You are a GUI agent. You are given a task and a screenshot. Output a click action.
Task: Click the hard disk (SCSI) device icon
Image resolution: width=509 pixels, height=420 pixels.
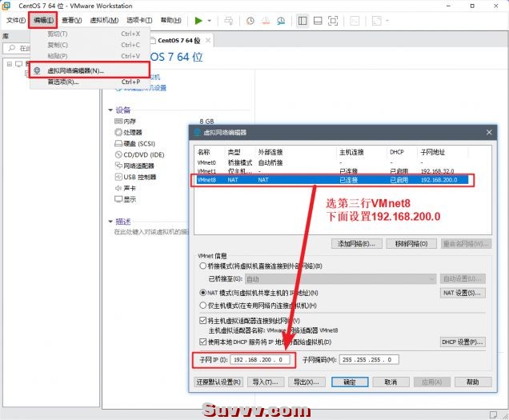[x=118, y=143]
